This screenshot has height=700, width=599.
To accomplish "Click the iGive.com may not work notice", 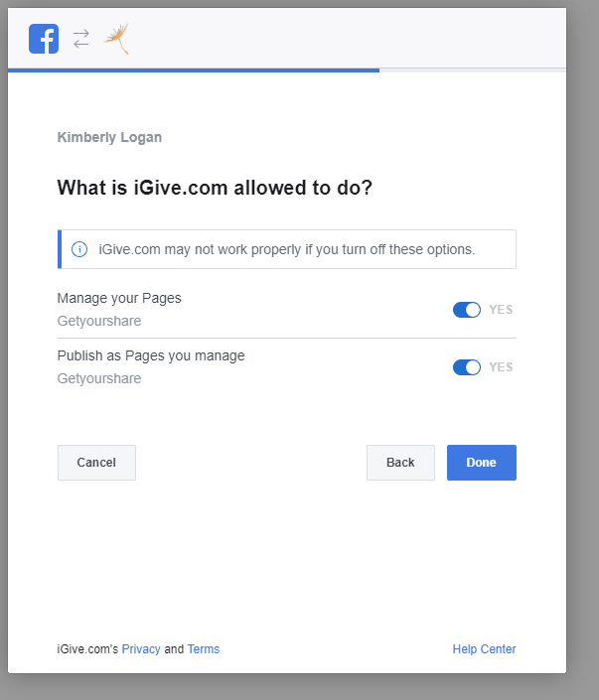I will tap(287, 249).
